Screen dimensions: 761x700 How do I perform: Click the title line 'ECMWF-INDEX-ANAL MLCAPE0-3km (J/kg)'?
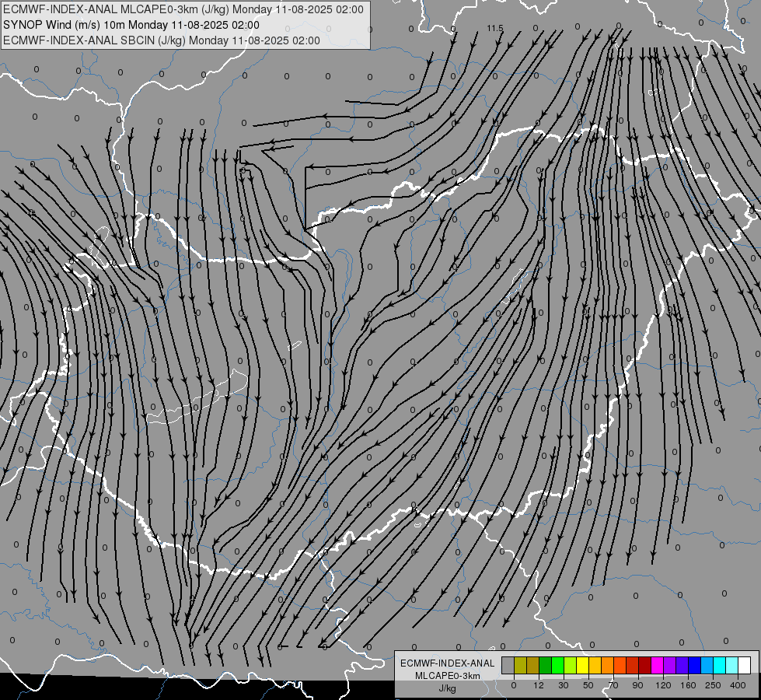pyautogui.click(x=183, y=9)
